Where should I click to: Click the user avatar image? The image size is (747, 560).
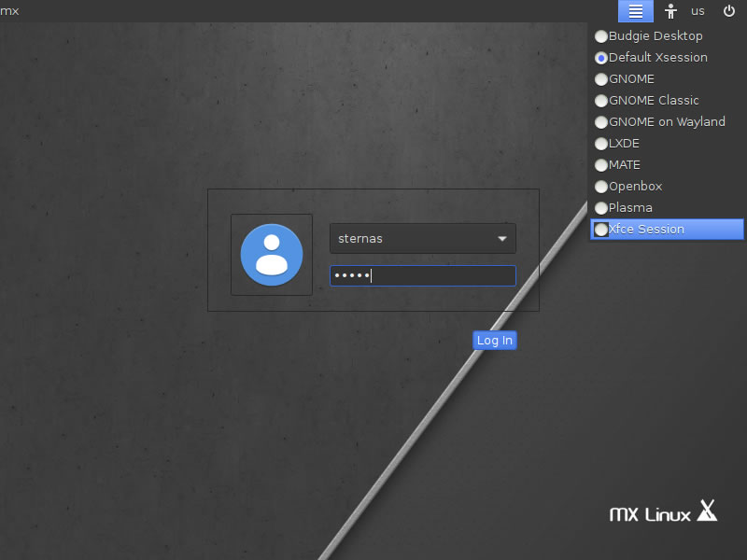272,255
